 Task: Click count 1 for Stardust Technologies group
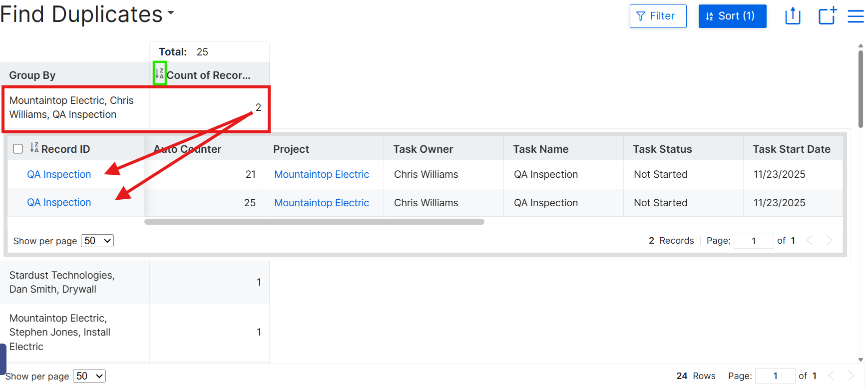pos(259,282)
